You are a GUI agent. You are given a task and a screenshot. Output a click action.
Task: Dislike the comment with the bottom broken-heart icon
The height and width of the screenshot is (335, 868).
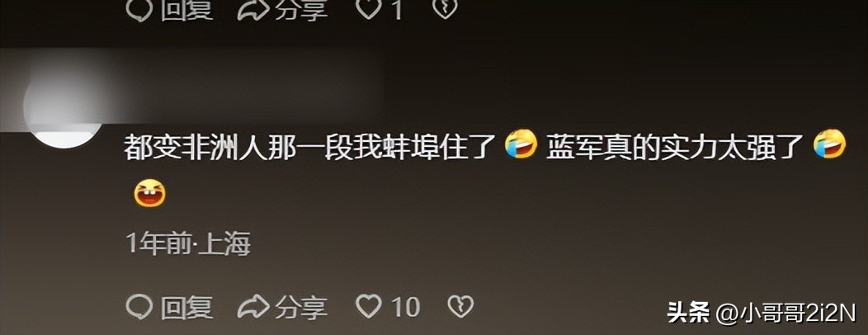click(460, 306)
